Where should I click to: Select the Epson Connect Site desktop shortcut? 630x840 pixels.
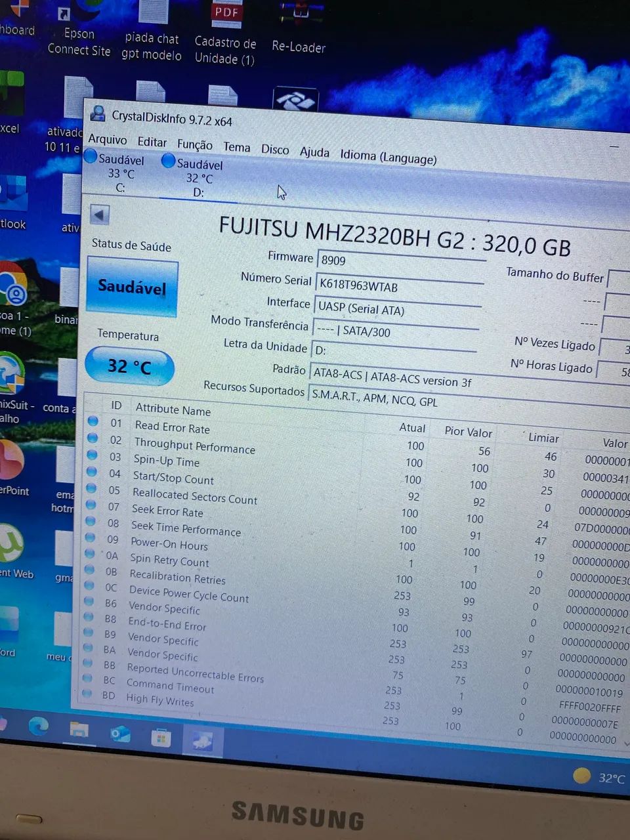click(x=79, y=30)
